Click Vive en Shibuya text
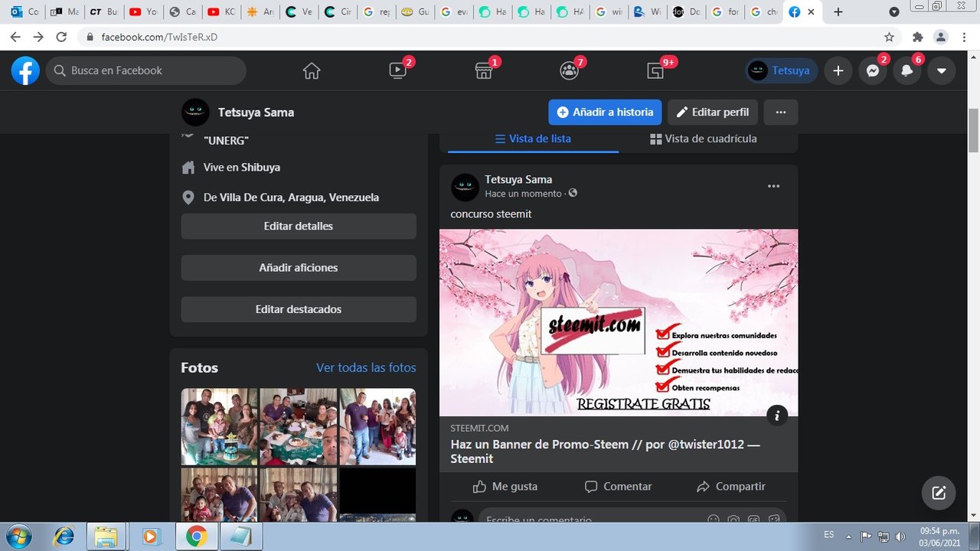Viewport: 980px width, 551px height. (242, 167)
